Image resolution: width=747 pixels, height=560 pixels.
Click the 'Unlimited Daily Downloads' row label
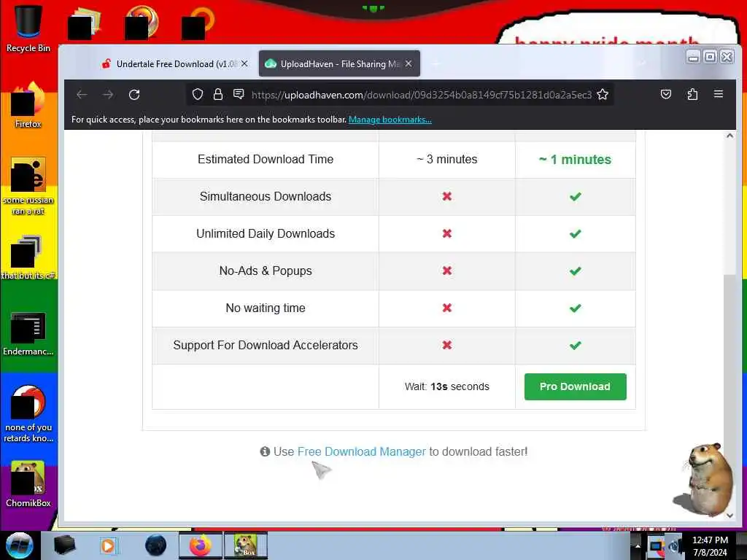coord(266,233)
